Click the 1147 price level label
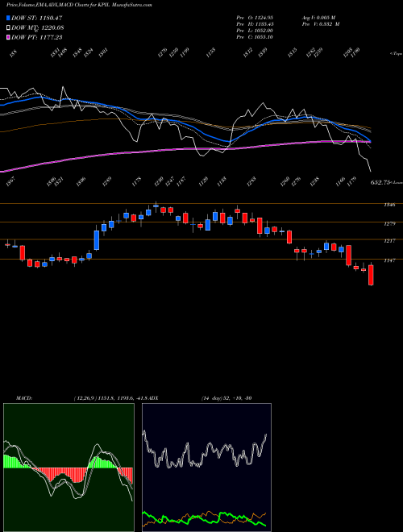 389,260
